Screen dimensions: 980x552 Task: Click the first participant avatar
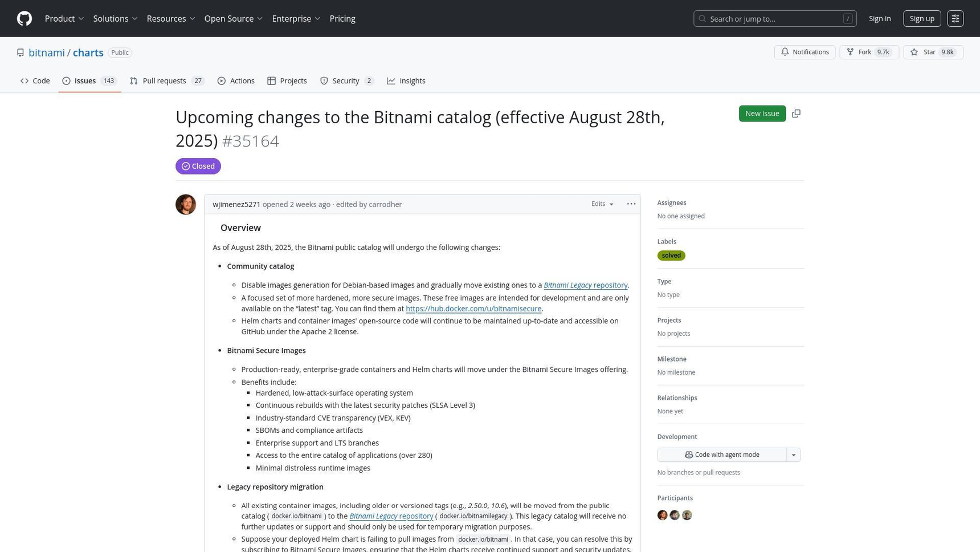(x=662, y=516)
